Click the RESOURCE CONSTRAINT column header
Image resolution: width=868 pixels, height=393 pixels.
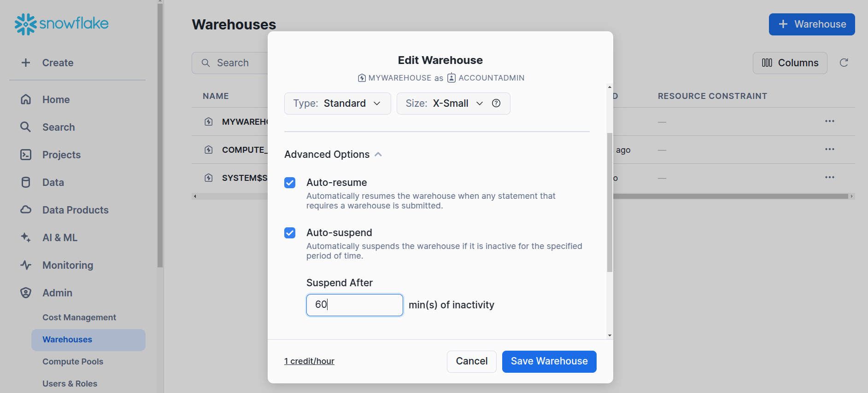click(712, 96)
